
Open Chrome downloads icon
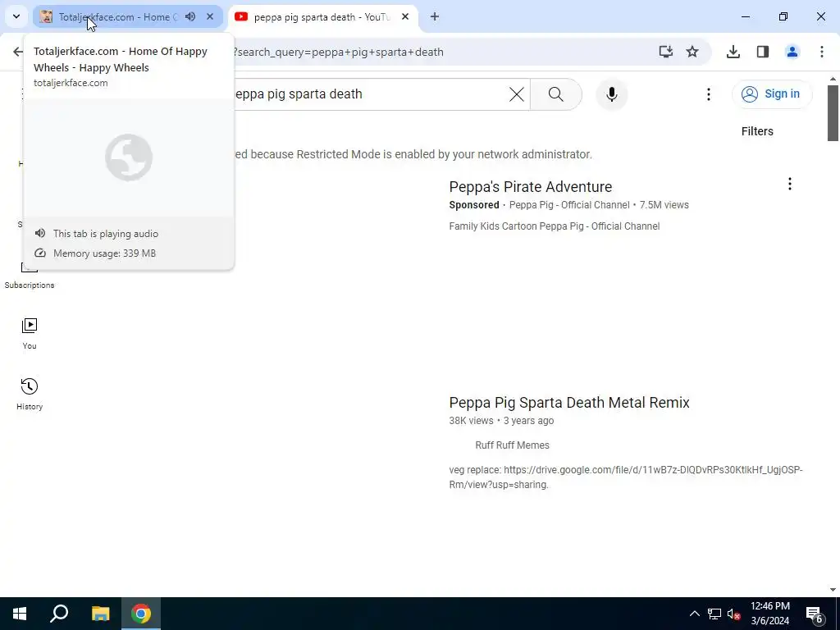pos(733,52)
